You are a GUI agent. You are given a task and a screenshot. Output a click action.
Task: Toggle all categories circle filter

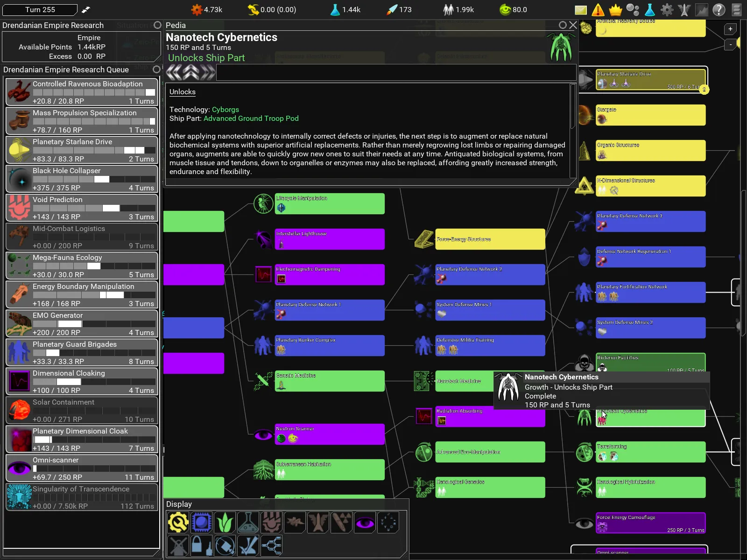(x=388, y=522)
